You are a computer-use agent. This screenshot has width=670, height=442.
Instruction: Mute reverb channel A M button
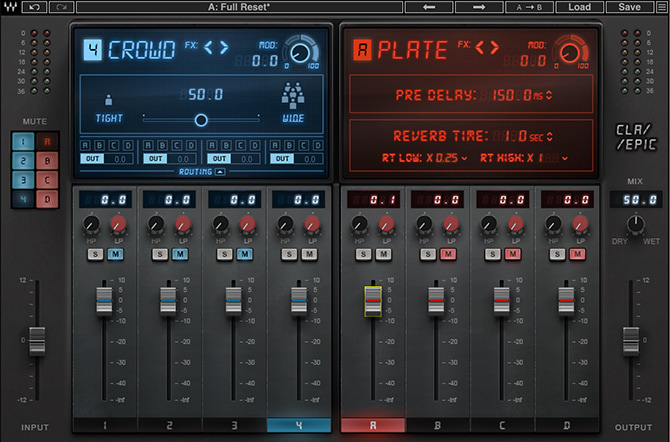pyautogui.click(x=383, y=254)
